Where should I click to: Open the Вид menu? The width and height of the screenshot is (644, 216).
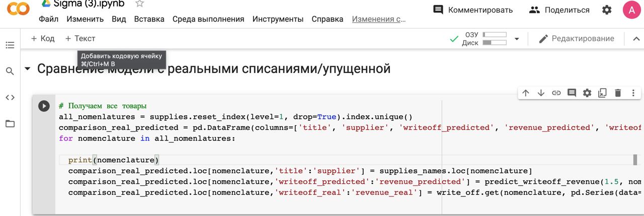[119, 19]
